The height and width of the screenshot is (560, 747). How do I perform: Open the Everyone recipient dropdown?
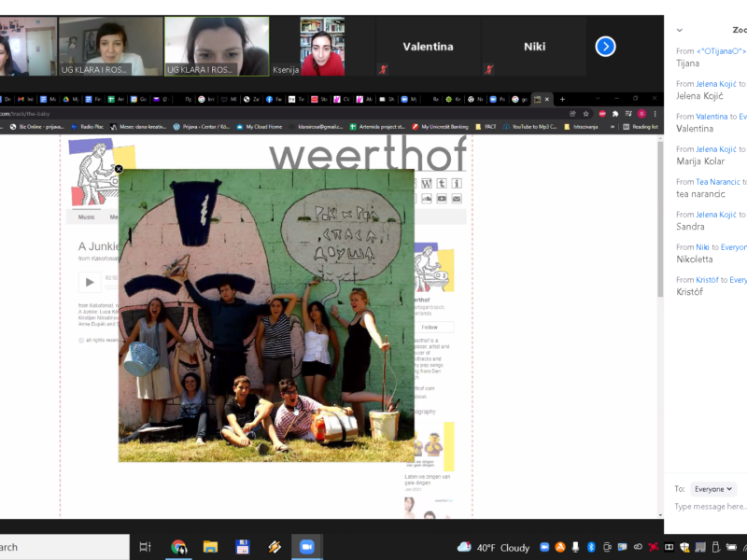coord(713,489)
